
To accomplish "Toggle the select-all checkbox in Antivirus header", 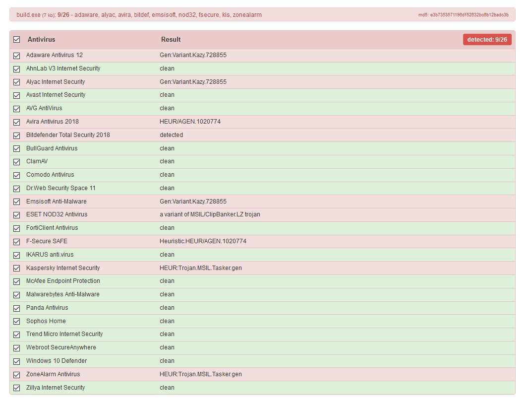I will [x=17, y=40].
